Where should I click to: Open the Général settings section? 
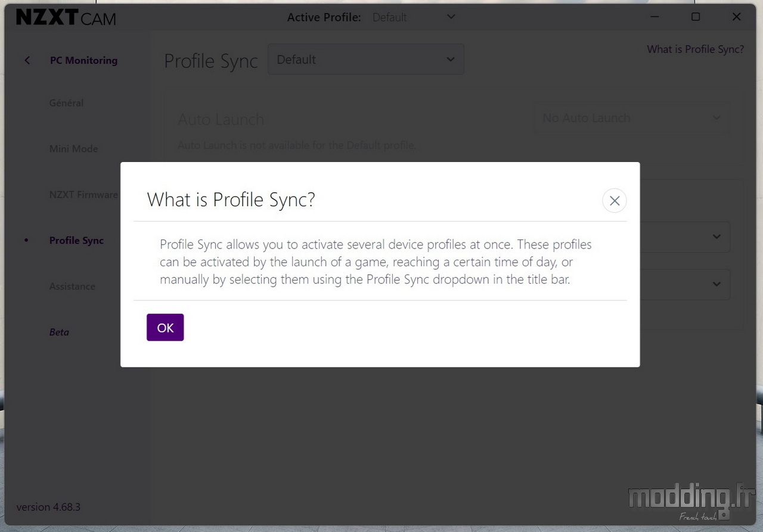click(x=66, y=103)
